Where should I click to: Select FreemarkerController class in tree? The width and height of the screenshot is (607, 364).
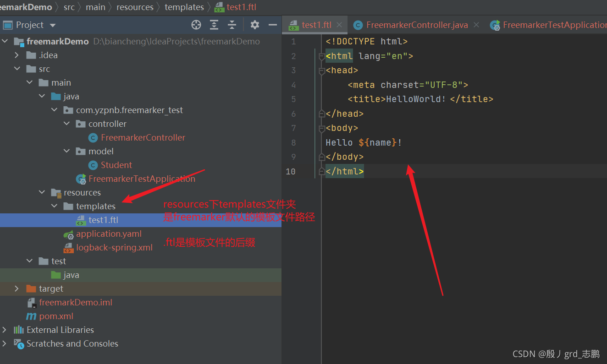[143, 137]
